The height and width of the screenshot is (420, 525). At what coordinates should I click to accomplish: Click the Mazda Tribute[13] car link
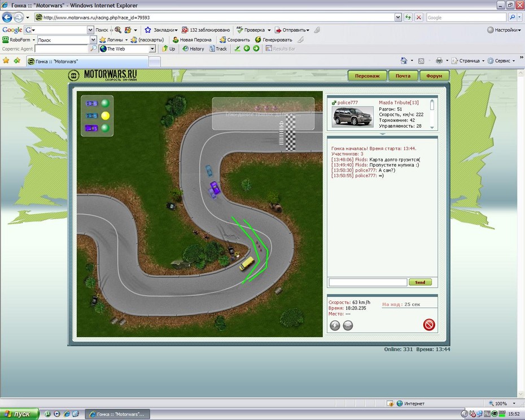(399, 103)
